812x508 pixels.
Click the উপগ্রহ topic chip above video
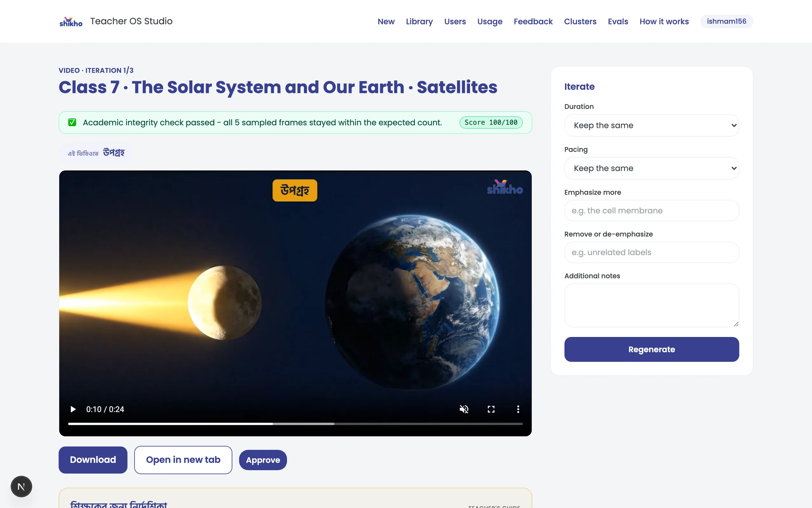coord(96,153)
